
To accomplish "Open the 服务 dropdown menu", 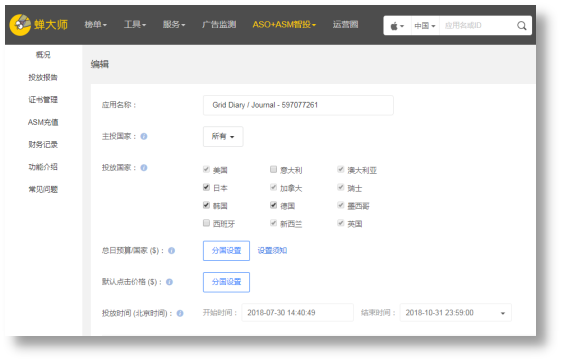I will (x=174, y=24).
